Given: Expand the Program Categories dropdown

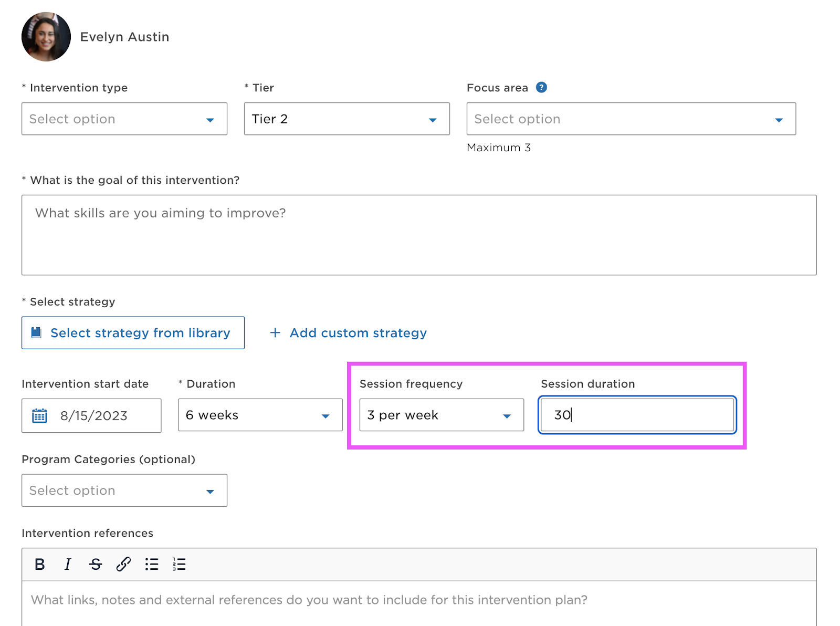Looking at the screenshot, I should coord(124,491).
